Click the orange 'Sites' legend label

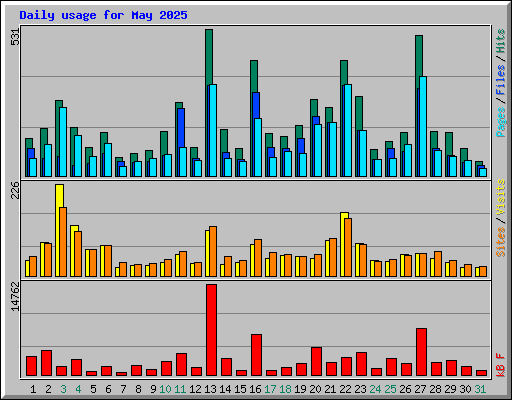500,242
